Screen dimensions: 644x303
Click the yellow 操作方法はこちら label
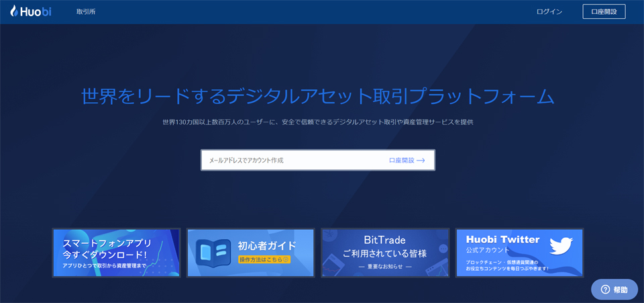(264, 259)
